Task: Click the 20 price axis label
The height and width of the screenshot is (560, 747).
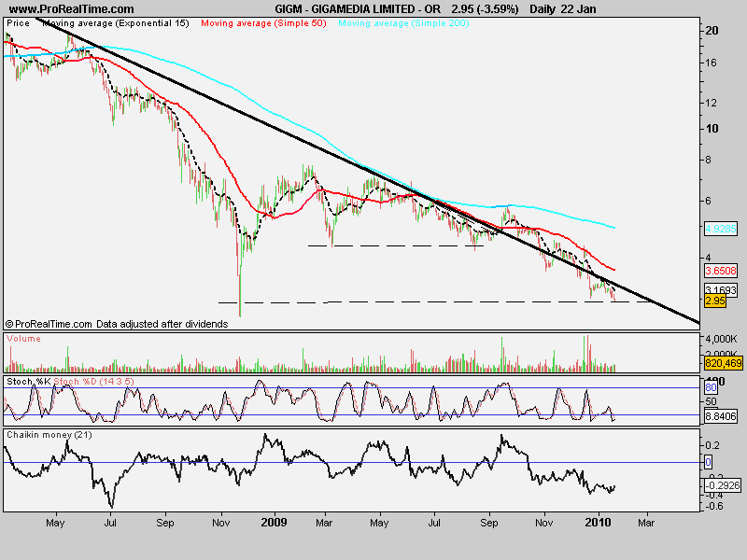Action: pos(712,31)
